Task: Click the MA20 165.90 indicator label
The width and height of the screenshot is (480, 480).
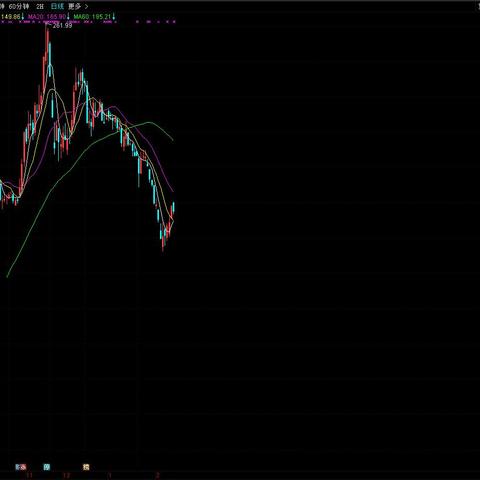Action: (x=47, y=16)
